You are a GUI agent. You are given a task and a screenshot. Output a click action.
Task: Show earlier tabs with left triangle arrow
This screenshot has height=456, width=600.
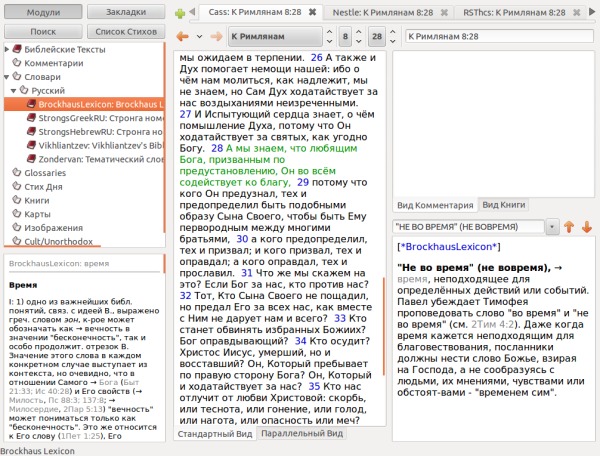(x=192, y=12)
